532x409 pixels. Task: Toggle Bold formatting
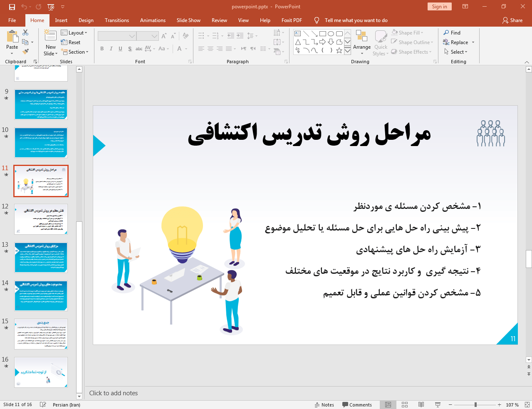pos(102,49)
